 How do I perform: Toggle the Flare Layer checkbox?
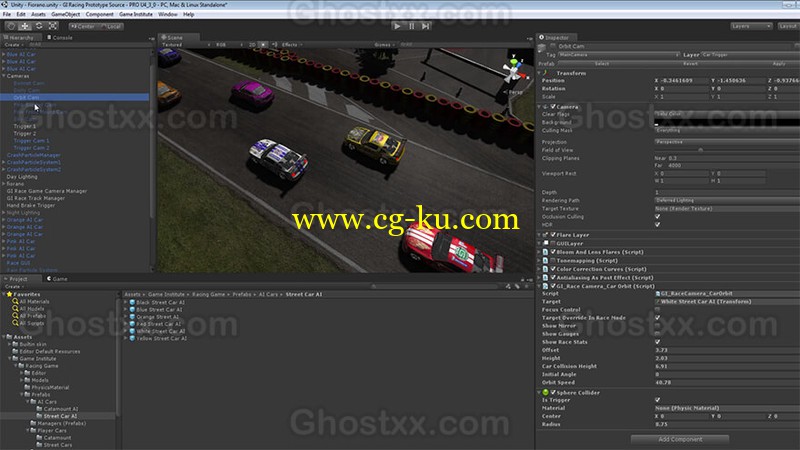coord(553,235)
